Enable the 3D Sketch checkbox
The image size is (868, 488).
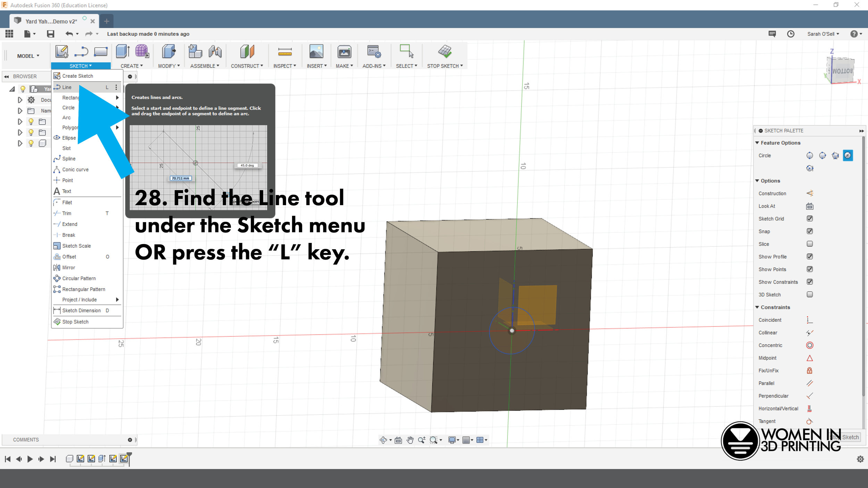pyautogui.click(x=810, y=295)
